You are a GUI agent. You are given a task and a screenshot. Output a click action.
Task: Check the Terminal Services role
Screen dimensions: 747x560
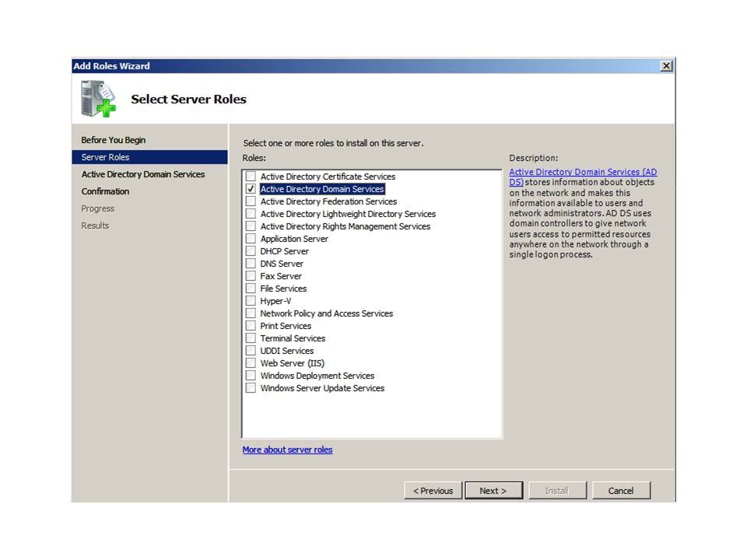coord(251,338)
